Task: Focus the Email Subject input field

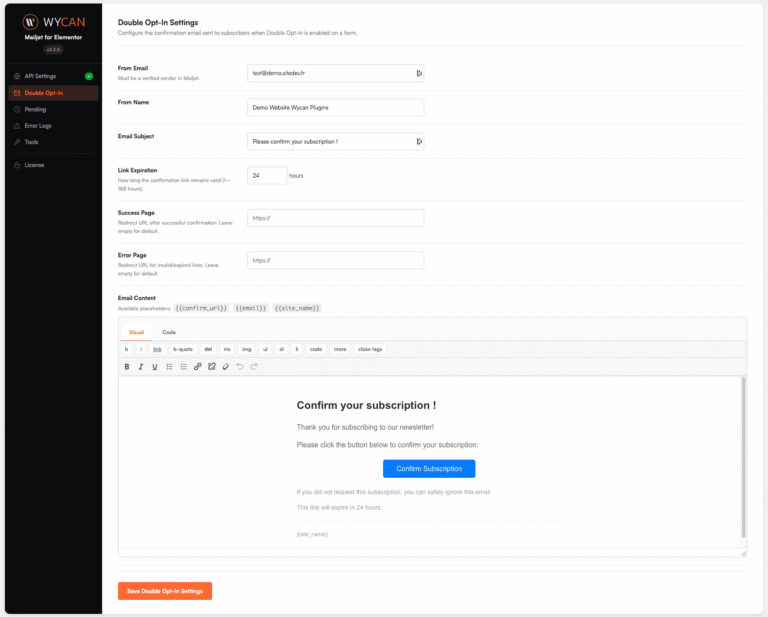Action: 336,142
